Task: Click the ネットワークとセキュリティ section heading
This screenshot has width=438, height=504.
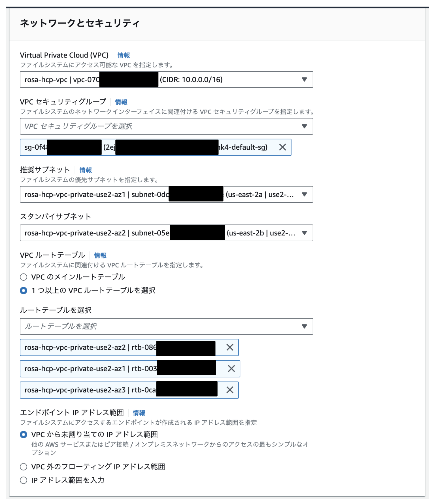Action: click(80, 23)
